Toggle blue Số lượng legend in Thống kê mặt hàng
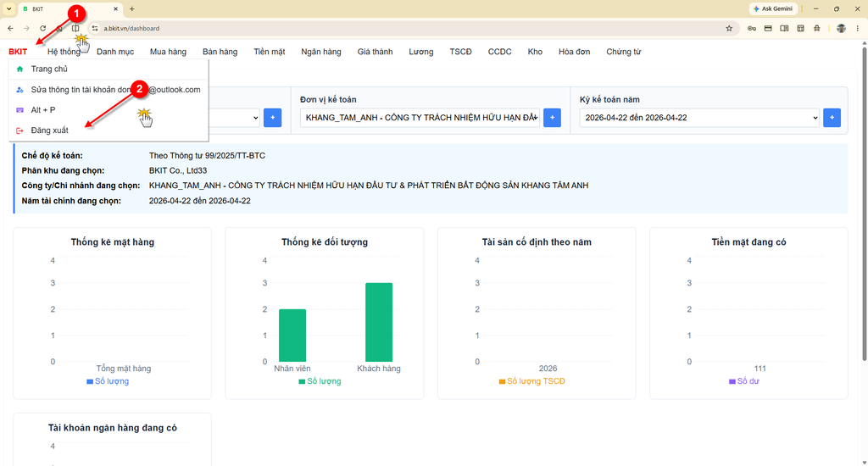The height and width of the screenshot is (466, 868). tap(108, 381)
